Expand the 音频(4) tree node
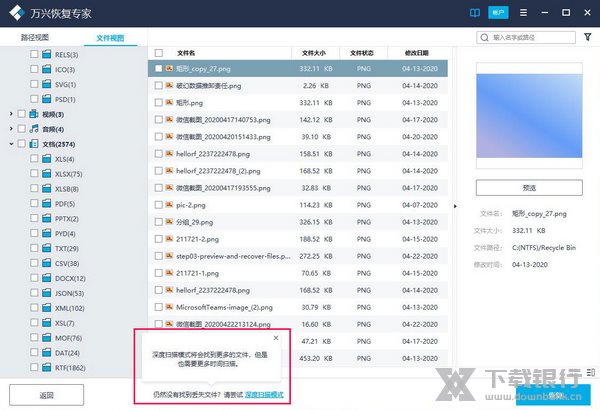Viewport: 600px width, 410px height. coord(11,129)
